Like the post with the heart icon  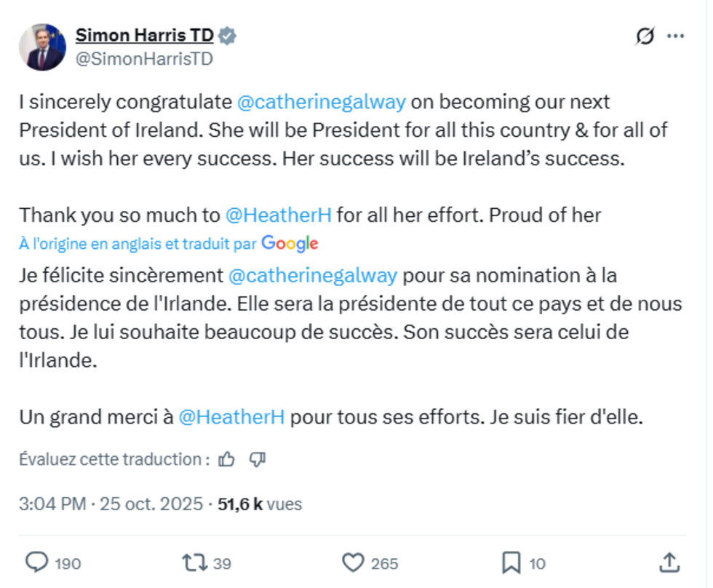click(353, 563)
